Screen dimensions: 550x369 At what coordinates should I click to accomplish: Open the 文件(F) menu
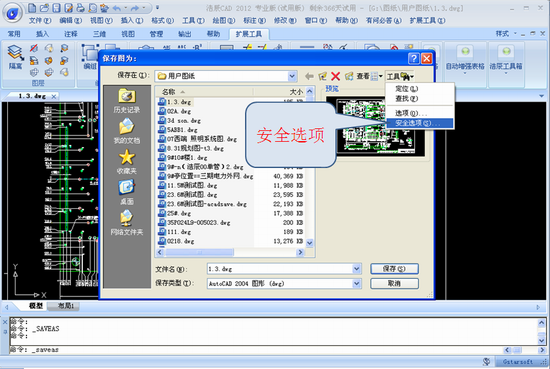[x=40, y=21]
